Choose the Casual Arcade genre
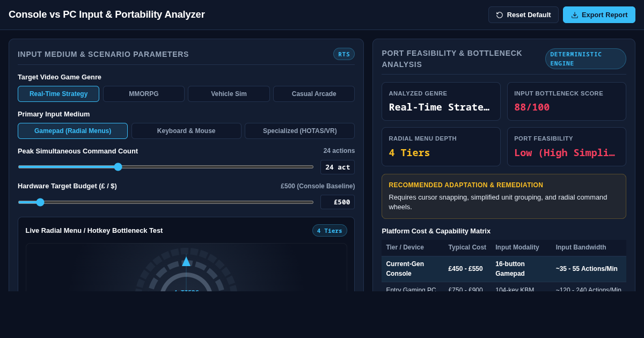Viewport: 644px width, 338px height. [314, 94]
